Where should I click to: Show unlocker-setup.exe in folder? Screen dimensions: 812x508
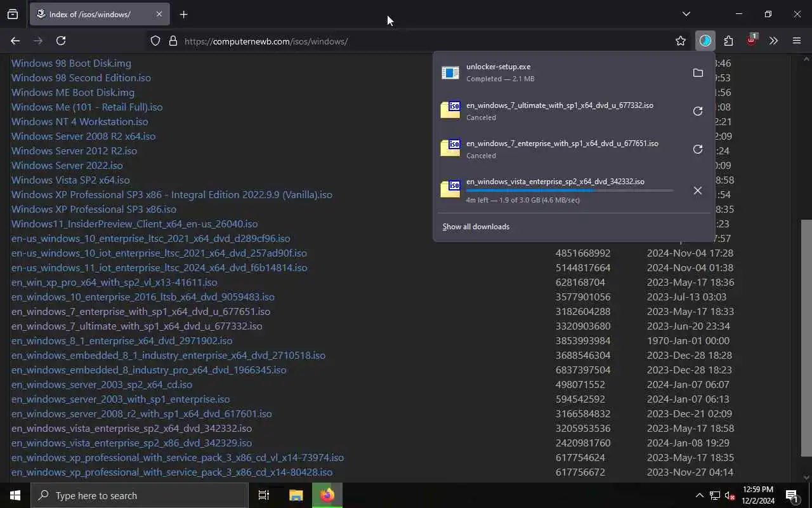pyautogui.click(x=698, y=73)
